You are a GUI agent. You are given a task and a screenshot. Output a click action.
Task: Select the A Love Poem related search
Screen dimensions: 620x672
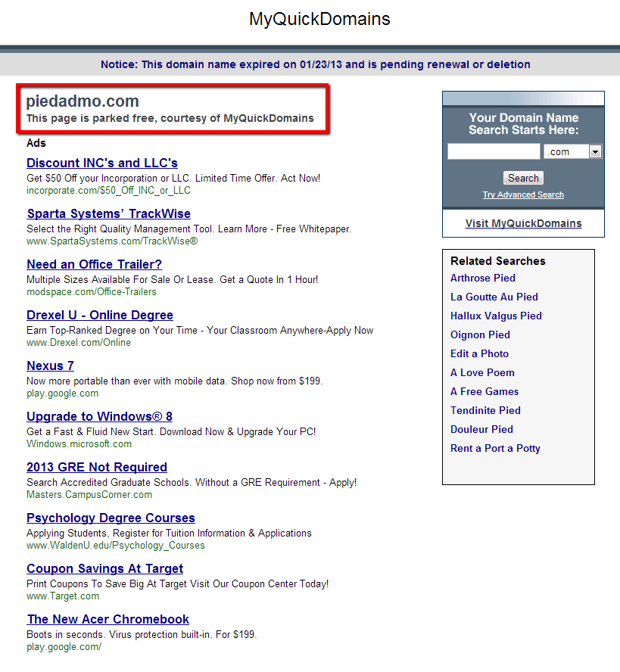(482, 372)
